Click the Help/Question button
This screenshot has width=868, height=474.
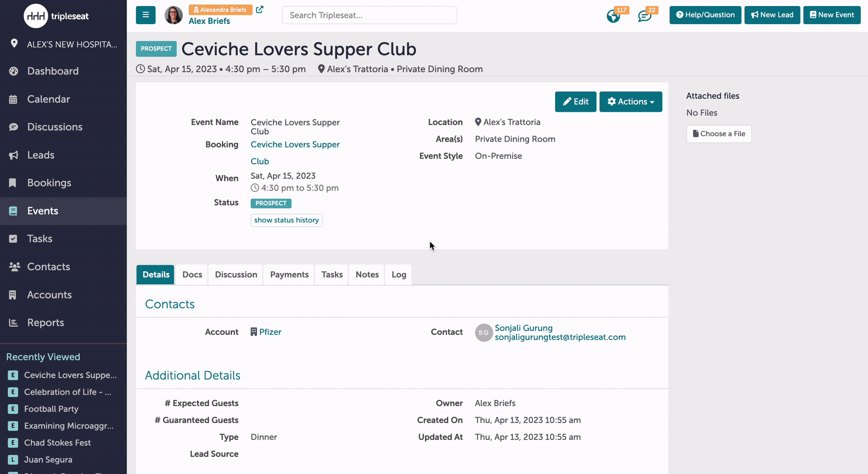pos(705,15)
